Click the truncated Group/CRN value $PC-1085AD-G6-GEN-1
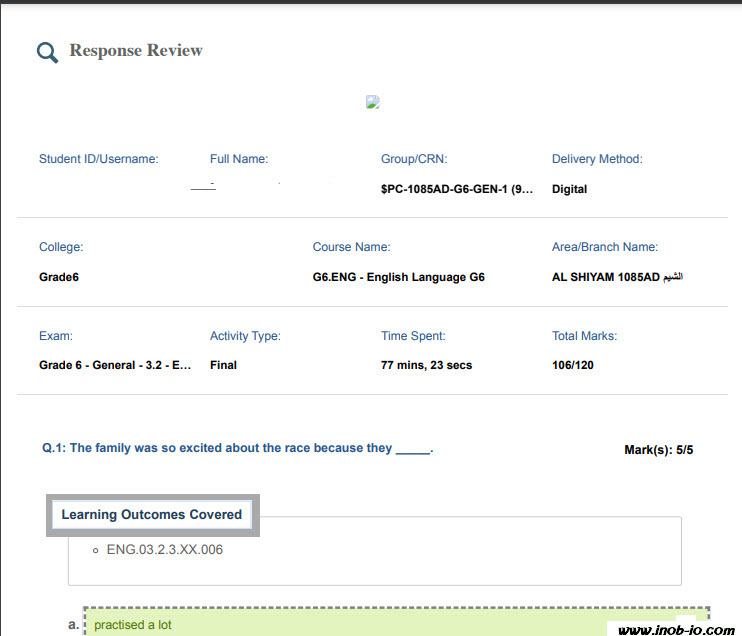Screen dimensions: 742x636 (x=457, y=189)
